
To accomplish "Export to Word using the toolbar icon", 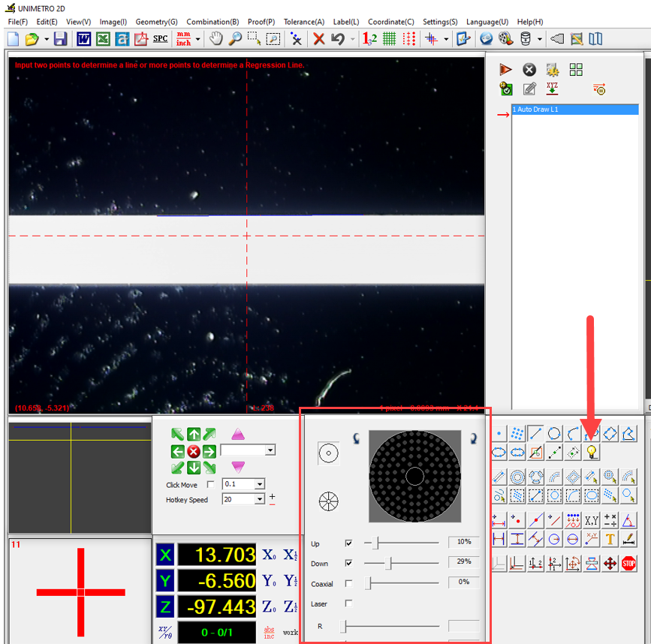I will (83, 39).
